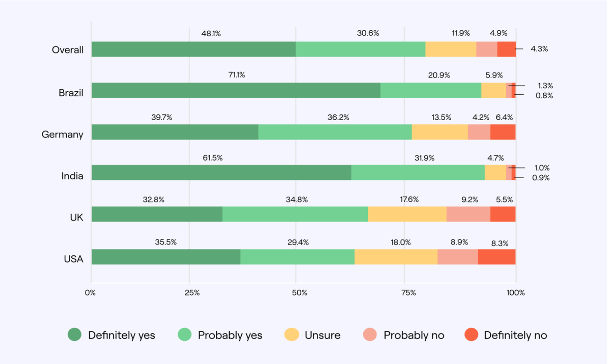
Task: Click the Definitely yes legend circle
Action: tap(75, 335)
